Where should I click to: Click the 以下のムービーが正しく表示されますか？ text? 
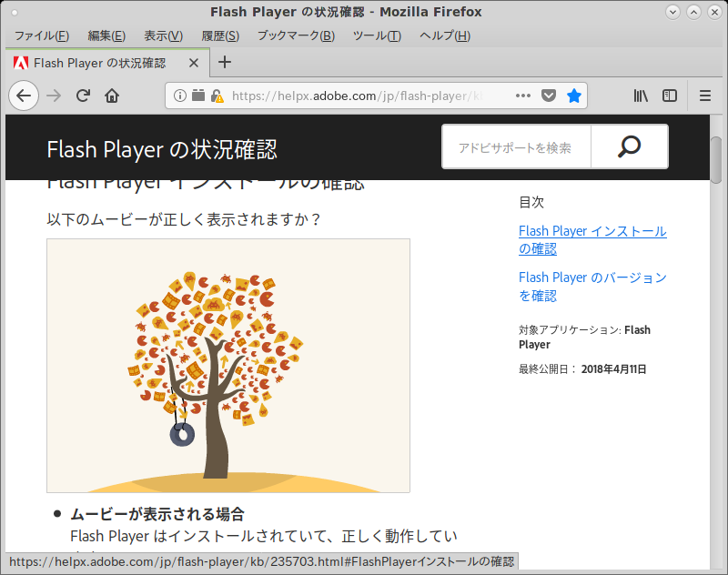185,218
